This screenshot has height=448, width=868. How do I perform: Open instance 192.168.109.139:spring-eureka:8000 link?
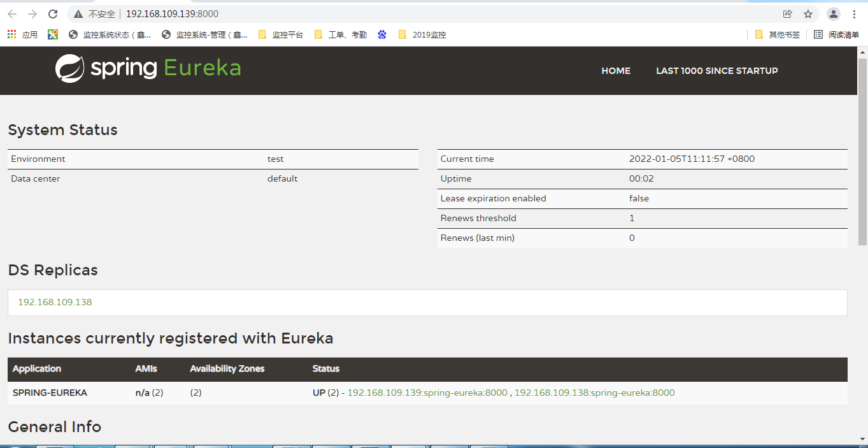[x=427, y=393]
